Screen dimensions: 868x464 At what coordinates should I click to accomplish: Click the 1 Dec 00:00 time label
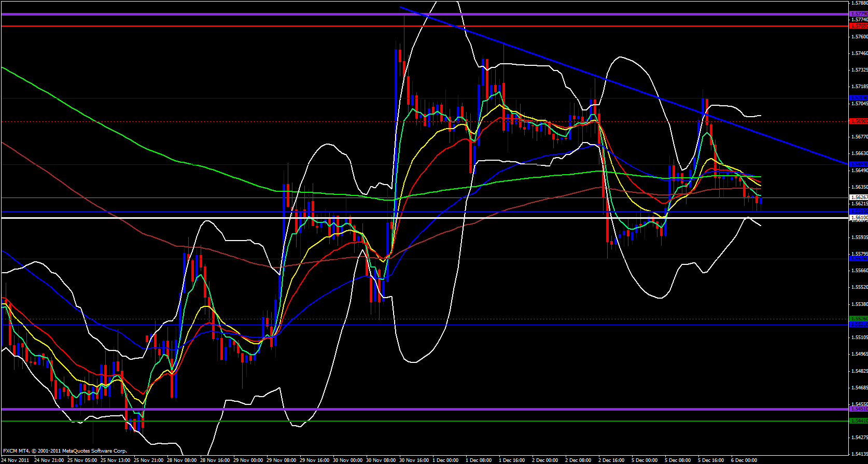[x=446, y=460]
